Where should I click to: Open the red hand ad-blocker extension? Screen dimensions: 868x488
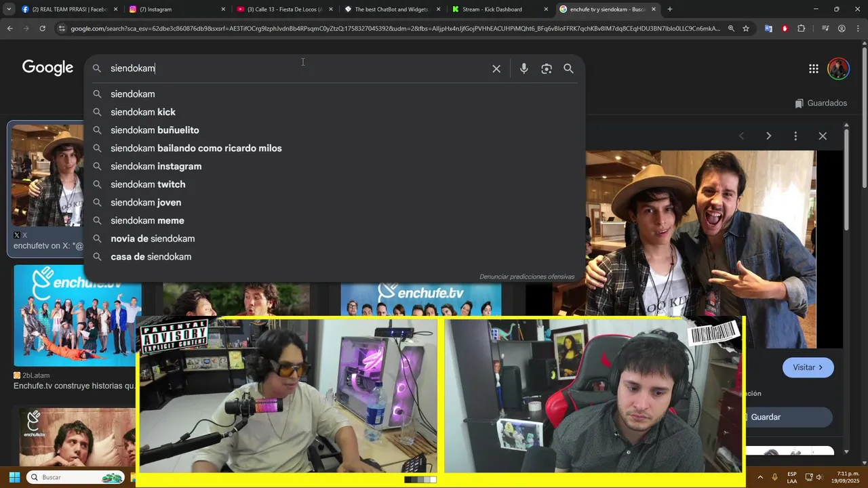[785, 28]
